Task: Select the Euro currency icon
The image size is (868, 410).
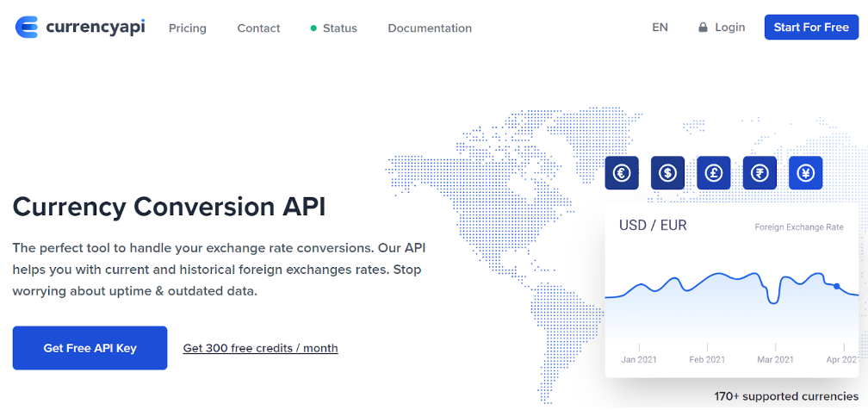Action: click(x=621, y=173)
